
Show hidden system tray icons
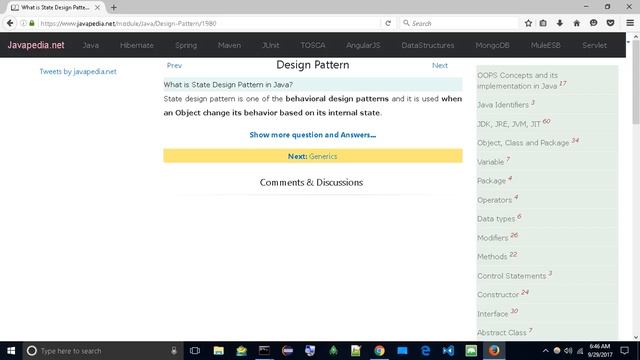[545, 351]
